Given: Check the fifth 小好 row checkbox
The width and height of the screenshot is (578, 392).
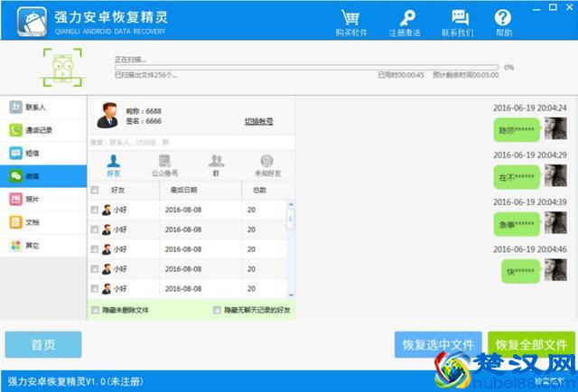Looking at the screenshot, I should tap(95, 288).
